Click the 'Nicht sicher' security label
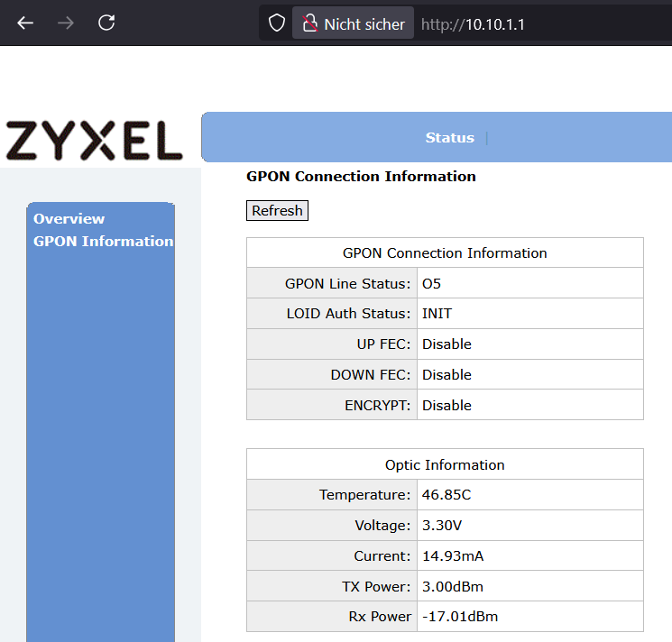The image size is (672, 642). click(364, 24)
